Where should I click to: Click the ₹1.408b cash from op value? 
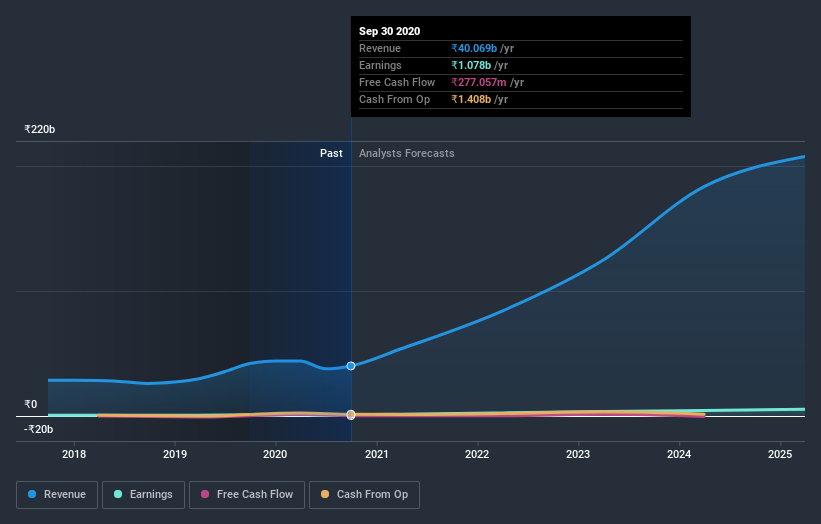click(471, 99)
